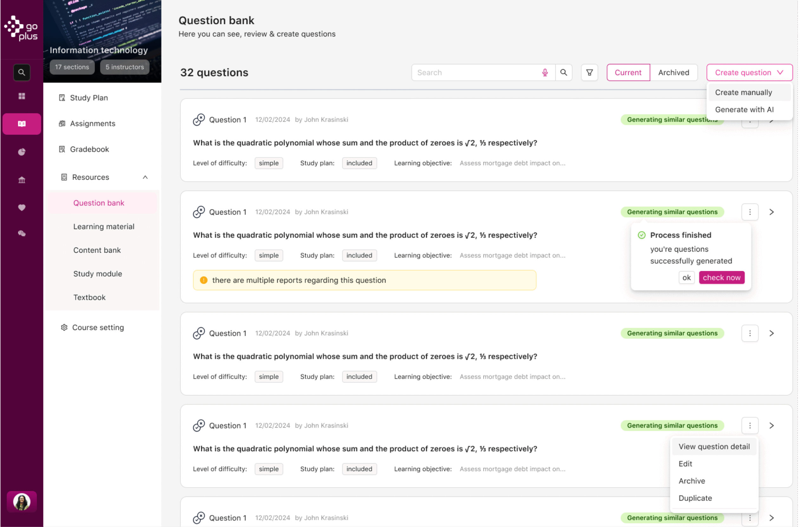
Task: Expand third question card with right chevron
Action: (x=771, y=333)
